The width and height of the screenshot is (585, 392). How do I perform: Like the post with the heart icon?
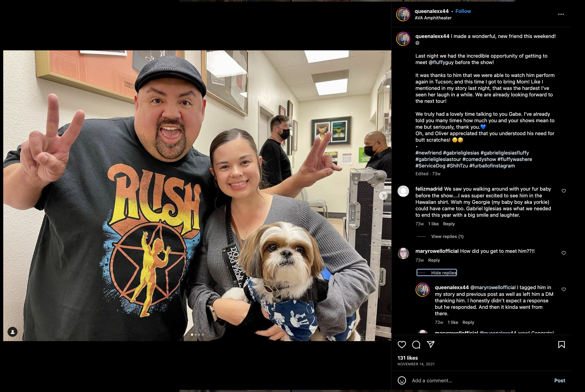coord(402,345)
